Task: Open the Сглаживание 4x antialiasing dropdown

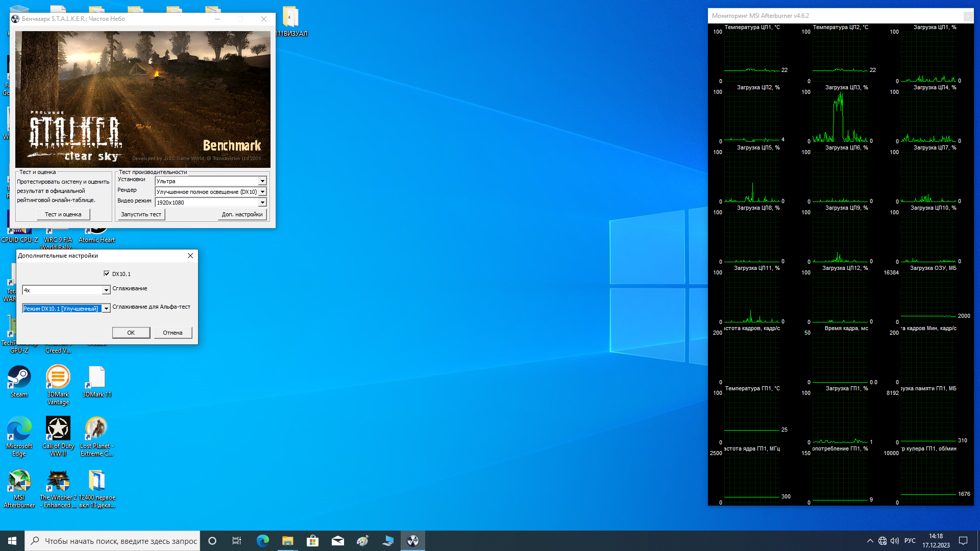Action: (x=106, y=290)
